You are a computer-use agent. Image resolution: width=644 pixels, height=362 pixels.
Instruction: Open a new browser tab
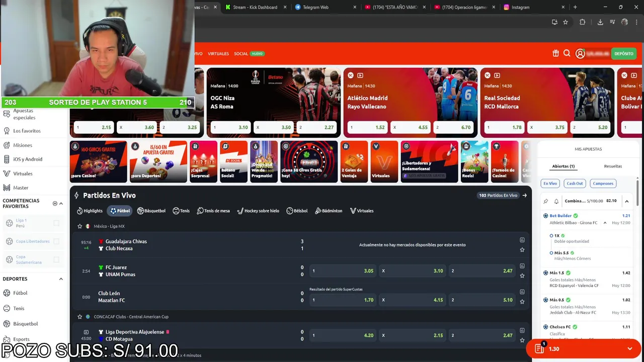575,7
